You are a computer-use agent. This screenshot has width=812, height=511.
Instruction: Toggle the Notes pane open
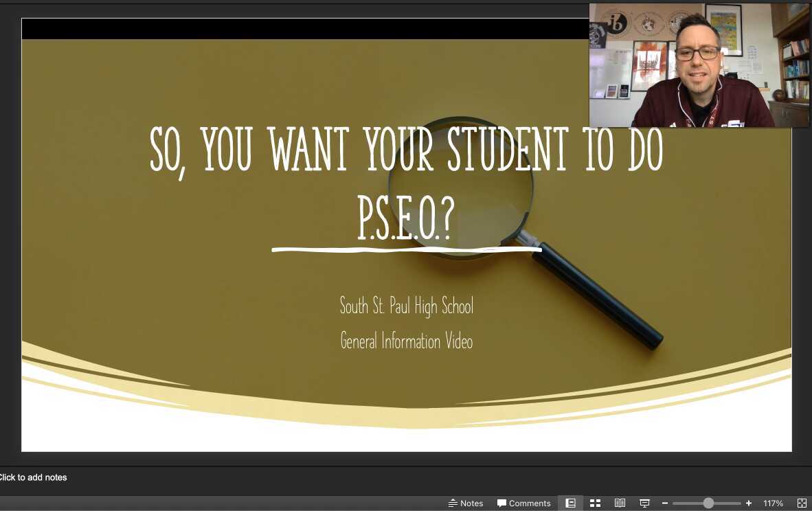pos(466,503)
